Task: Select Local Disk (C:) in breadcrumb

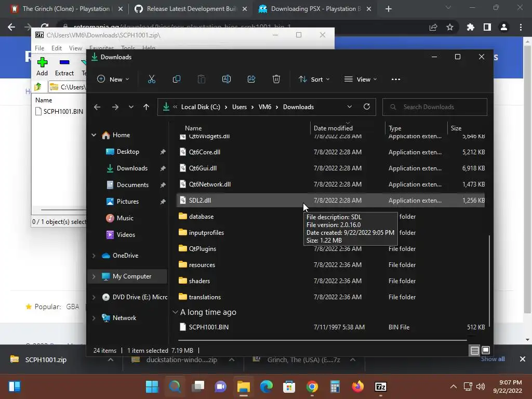Action: click(201, 107)
